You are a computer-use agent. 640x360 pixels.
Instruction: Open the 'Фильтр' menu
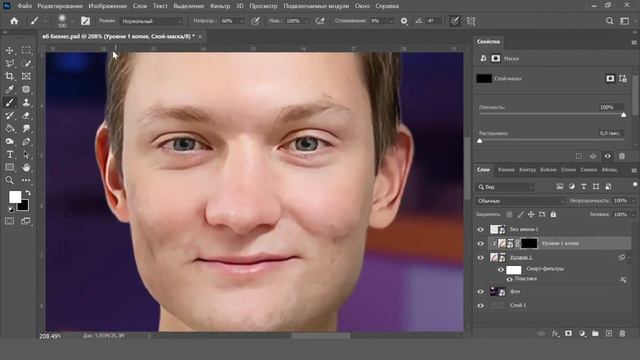point(220,6)
